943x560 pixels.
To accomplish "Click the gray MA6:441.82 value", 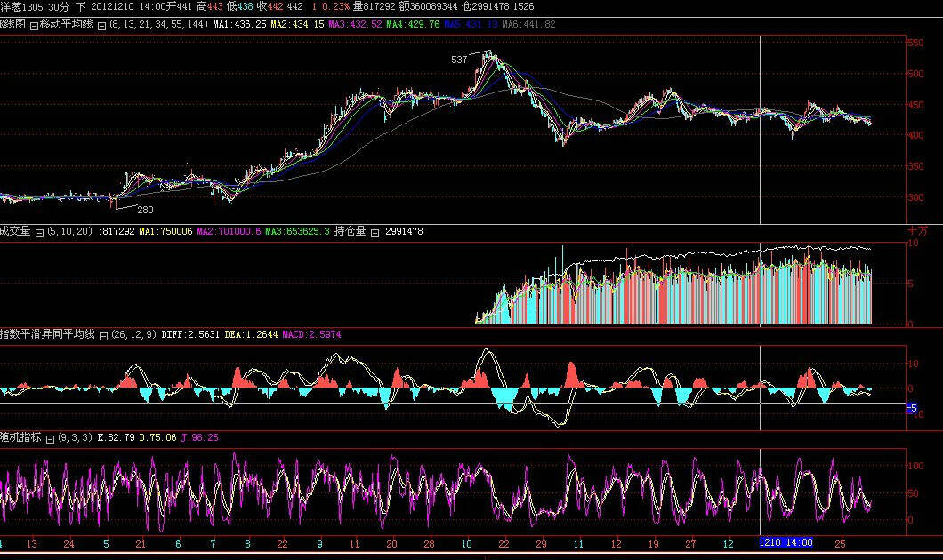I will coord(528,25).
